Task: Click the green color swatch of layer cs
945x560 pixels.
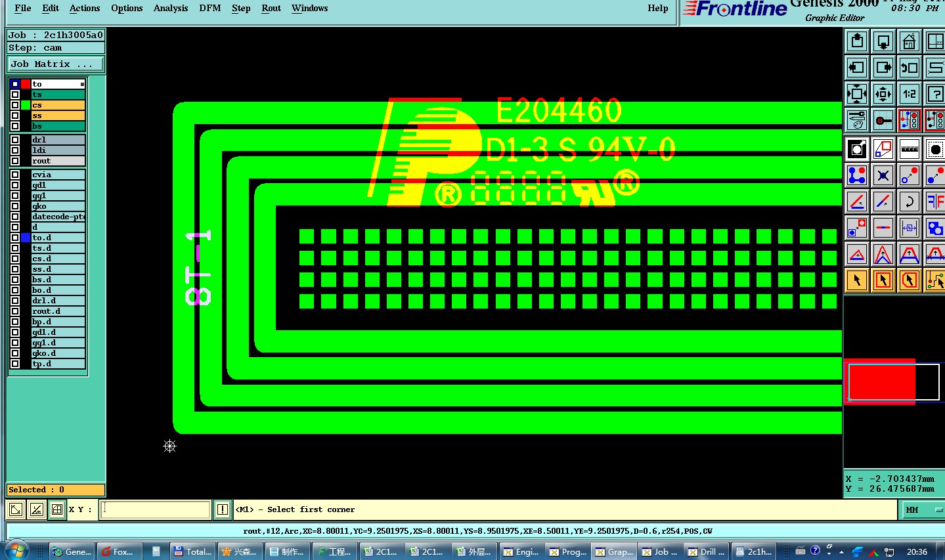Action: pyautogui.click(x=26, y=105)
